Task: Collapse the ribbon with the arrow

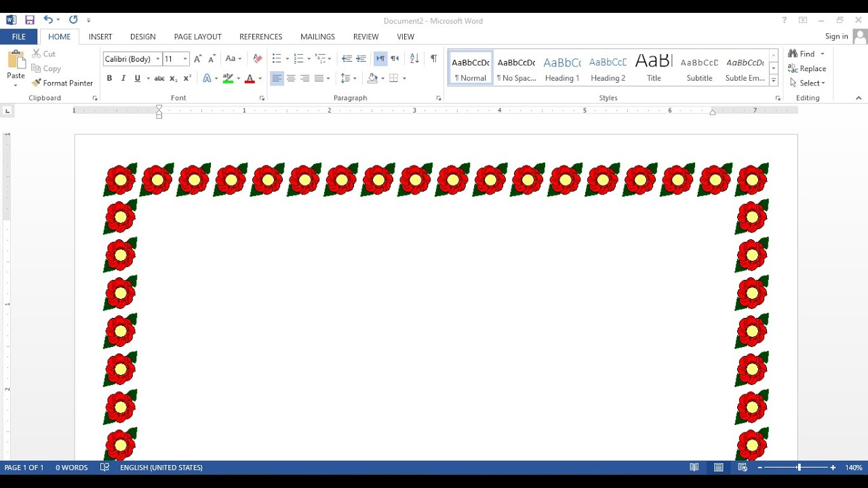Action: (859, 98)
